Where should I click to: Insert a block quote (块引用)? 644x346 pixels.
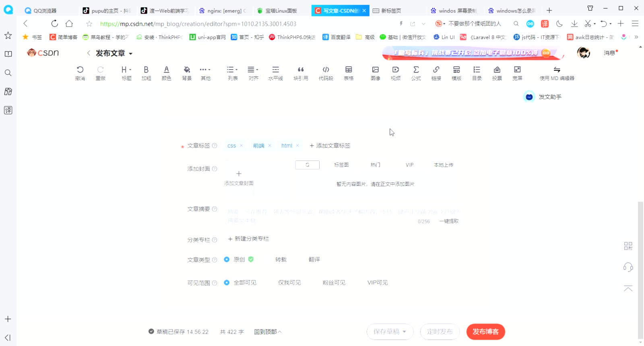coord(301,73)
